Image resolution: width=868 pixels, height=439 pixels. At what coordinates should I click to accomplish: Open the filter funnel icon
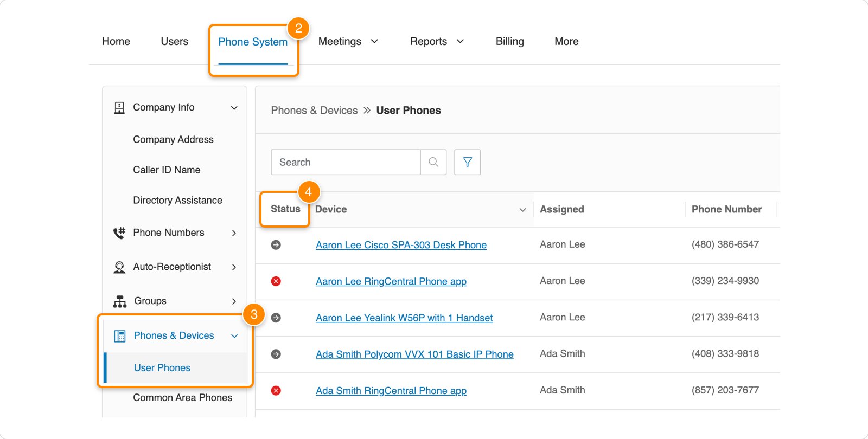coord(467,162)
